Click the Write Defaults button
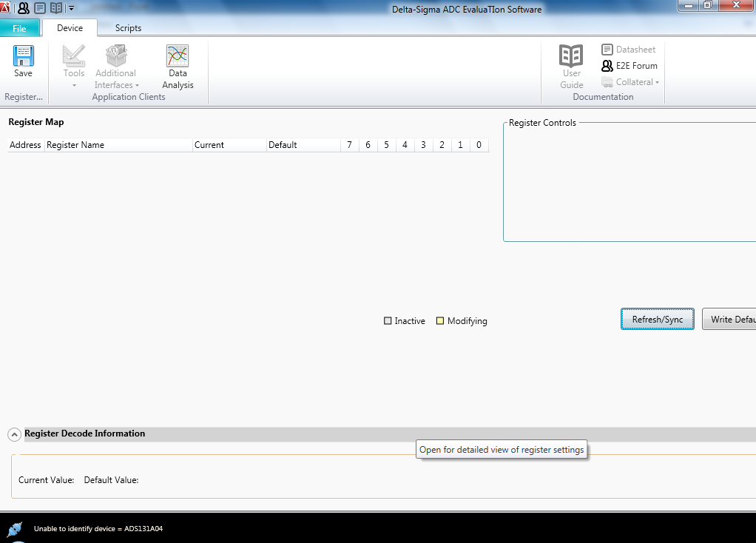 pyautogui.click(x=729, y=320)
